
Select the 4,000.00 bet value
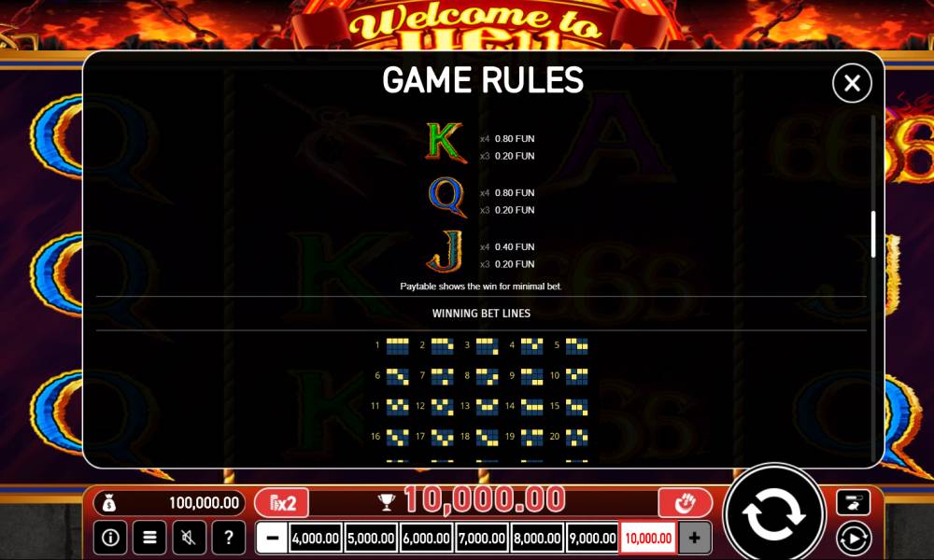point(316,538)
